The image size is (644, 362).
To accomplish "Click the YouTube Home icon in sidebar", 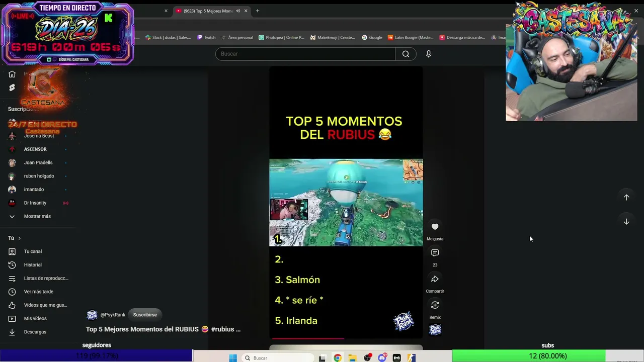I will tap(12, 74).
